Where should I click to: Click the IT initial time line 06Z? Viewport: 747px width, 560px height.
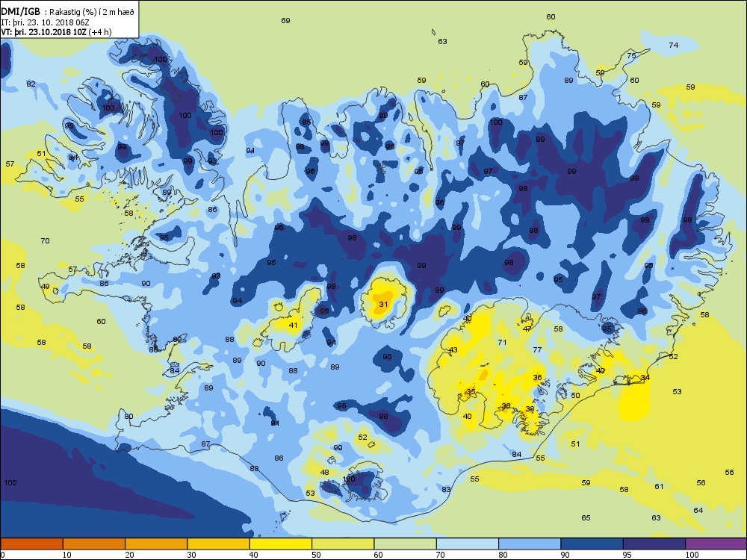click(45, 22)
